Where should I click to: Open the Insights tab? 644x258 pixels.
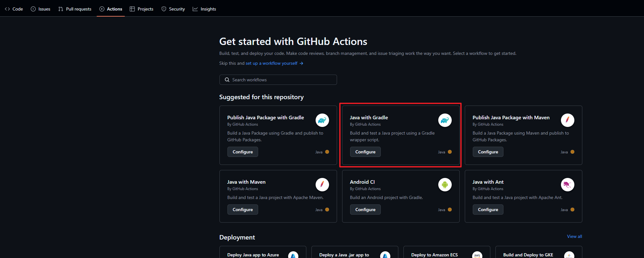(204, 9)
